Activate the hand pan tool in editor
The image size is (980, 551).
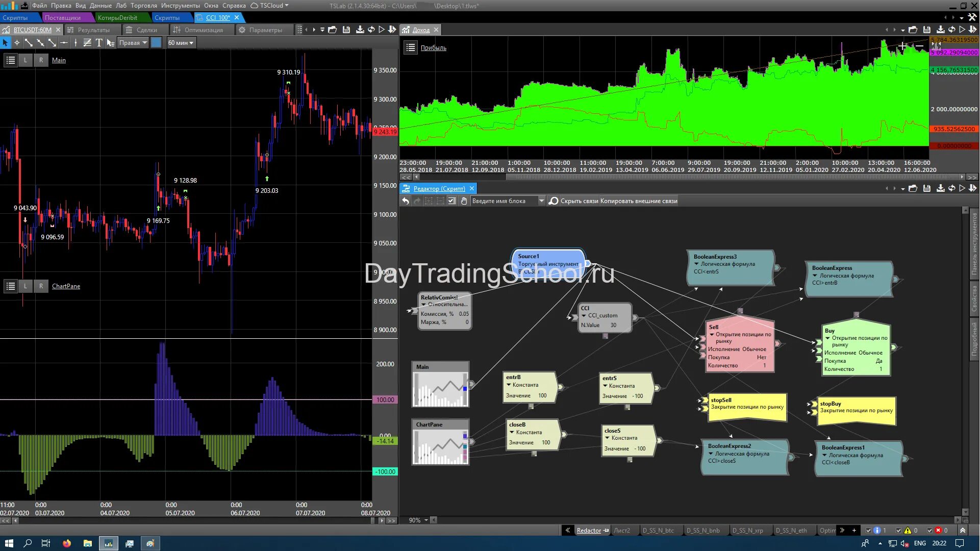(x=464, y=201)
